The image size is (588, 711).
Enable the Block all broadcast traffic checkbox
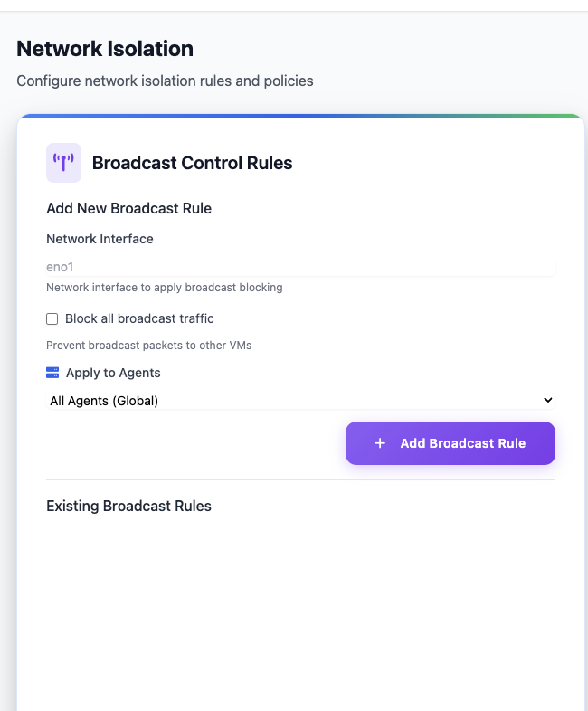coord(52,318)
